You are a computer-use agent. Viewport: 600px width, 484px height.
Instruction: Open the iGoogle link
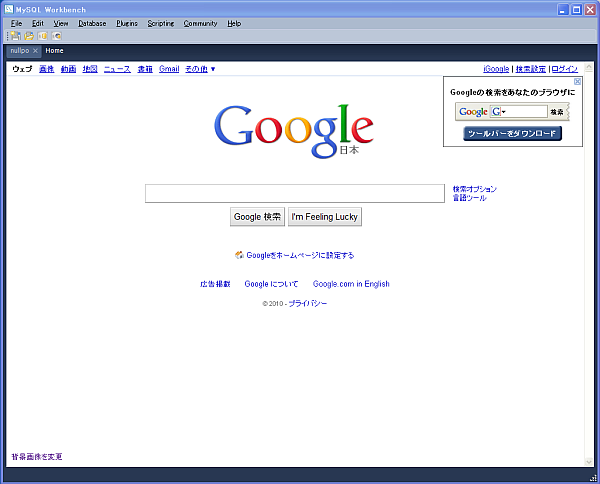pos(496,69)
